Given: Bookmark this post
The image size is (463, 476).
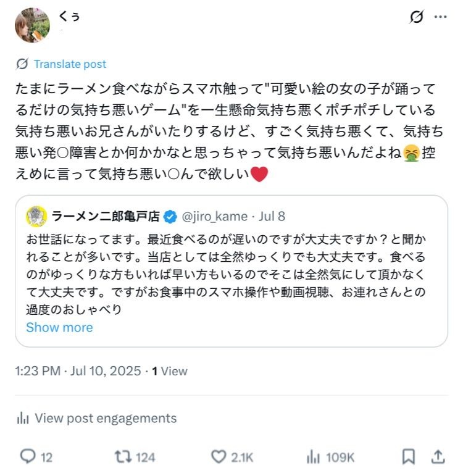Looking at the screenshot, I should [x=408, y=456].
